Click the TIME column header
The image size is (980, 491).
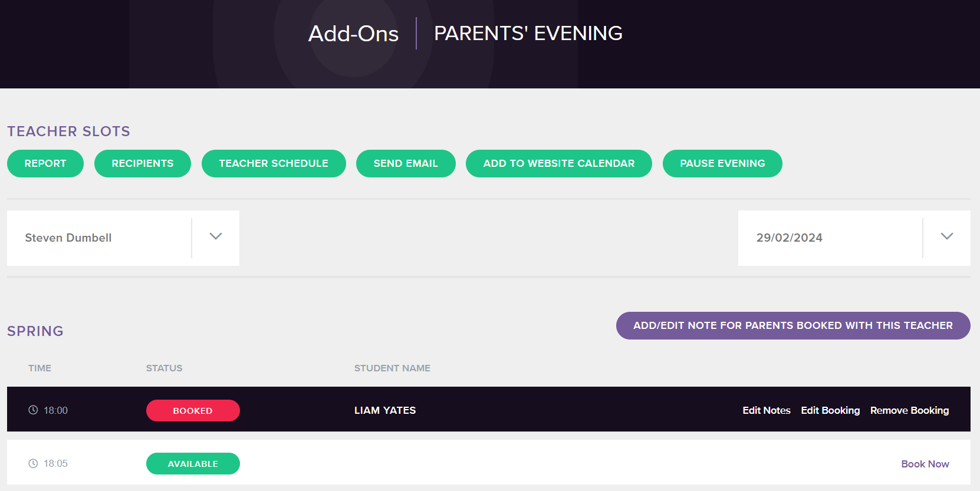tap(40, 368)
